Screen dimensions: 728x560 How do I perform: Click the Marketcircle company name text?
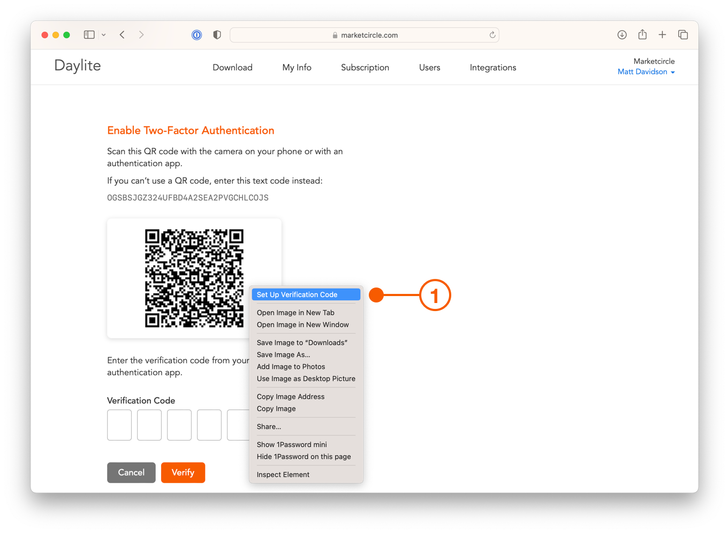(x=654, y=62)
